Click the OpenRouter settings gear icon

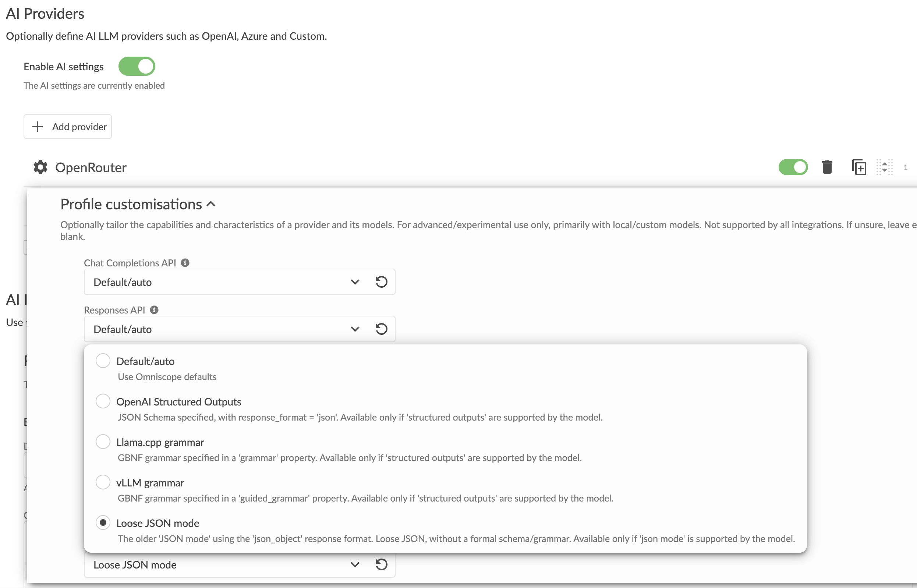point(40,167)
